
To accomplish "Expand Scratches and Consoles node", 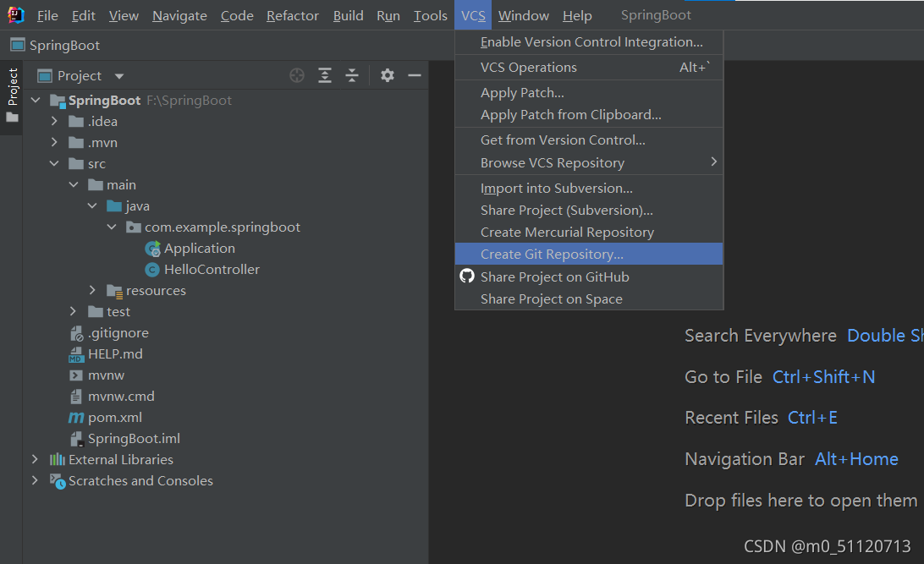I will (x=35, y=480).
